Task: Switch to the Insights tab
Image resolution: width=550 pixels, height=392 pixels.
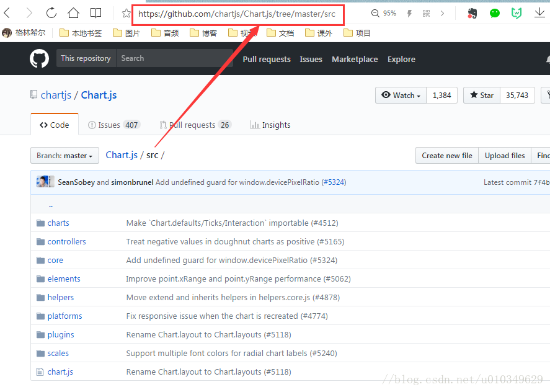Action: 270,125
